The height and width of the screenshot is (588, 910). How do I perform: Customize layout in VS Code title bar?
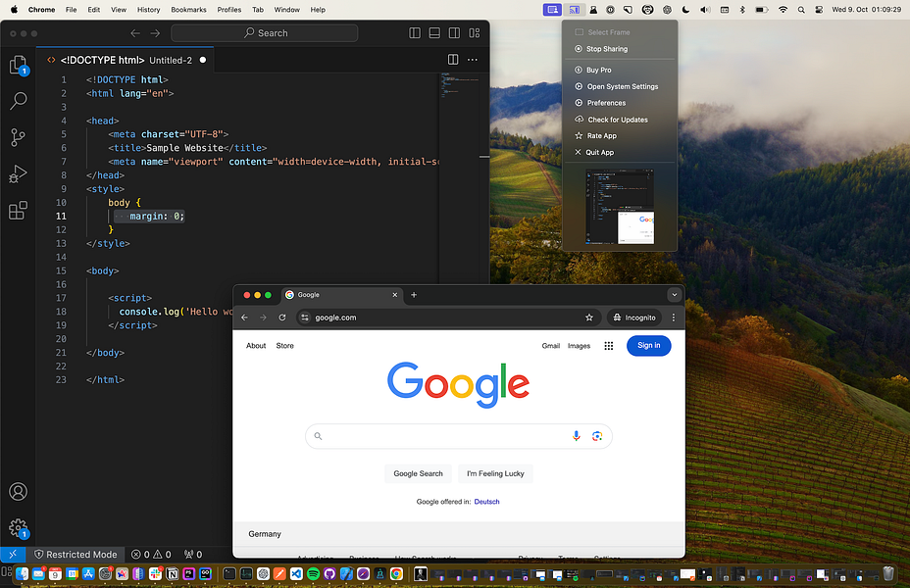click(x=475, y=33)
